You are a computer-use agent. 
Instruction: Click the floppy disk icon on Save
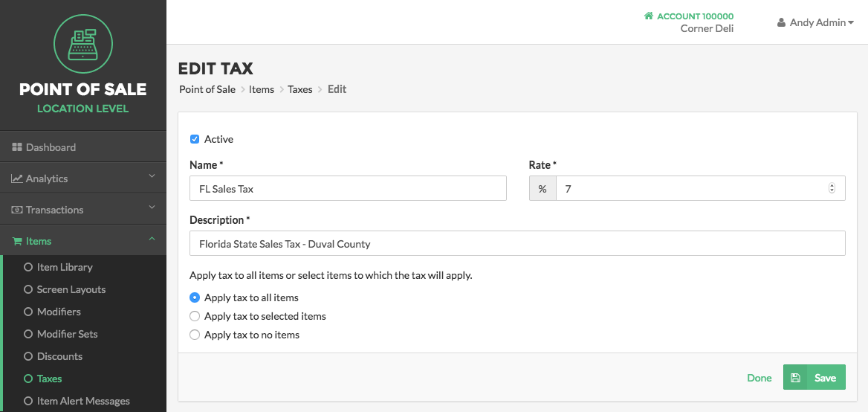click(795, 378)
